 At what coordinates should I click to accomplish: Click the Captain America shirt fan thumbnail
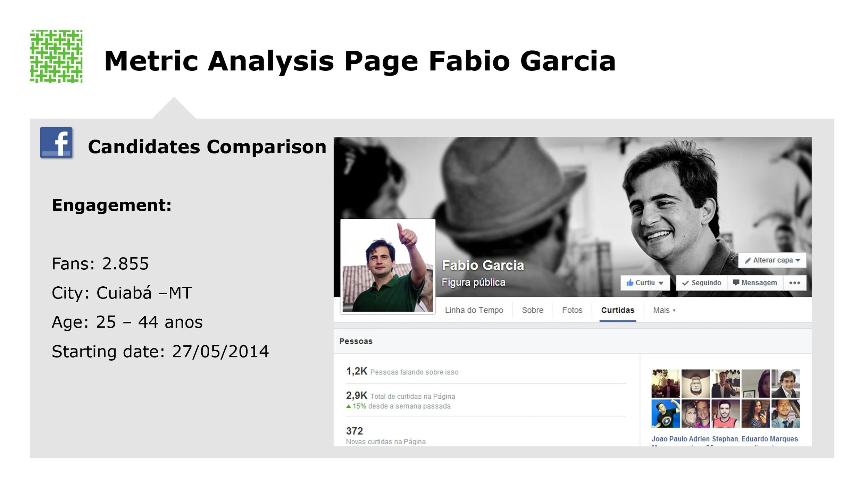click(x=665, y=413)
